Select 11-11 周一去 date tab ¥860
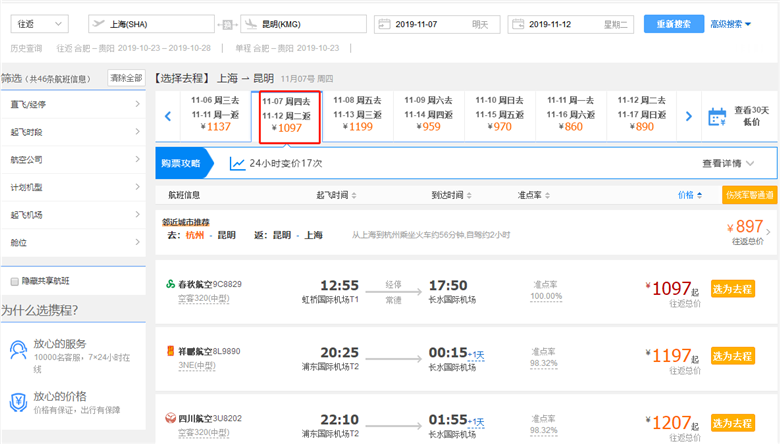The image size is (780, 444). tap(571, 114)
